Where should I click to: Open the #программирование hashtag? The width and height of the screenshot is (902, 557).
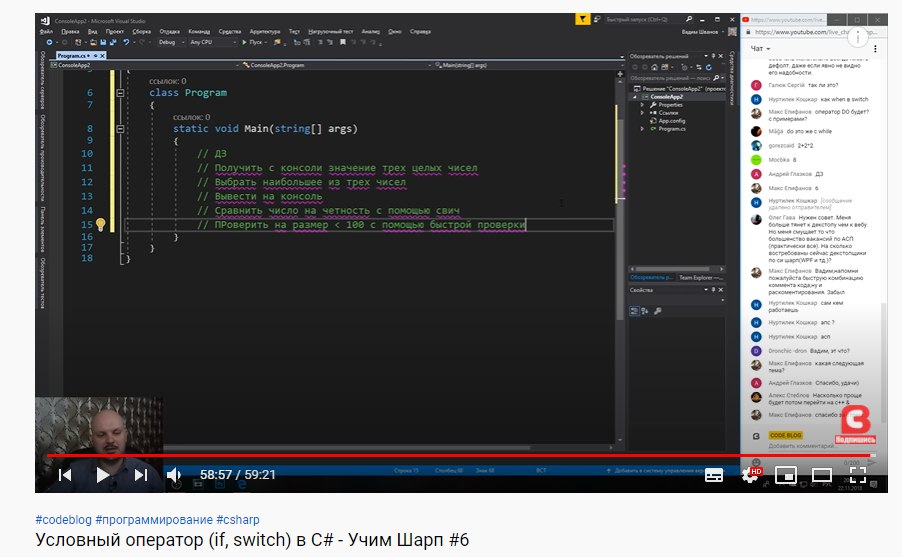[x=154, y=520]
